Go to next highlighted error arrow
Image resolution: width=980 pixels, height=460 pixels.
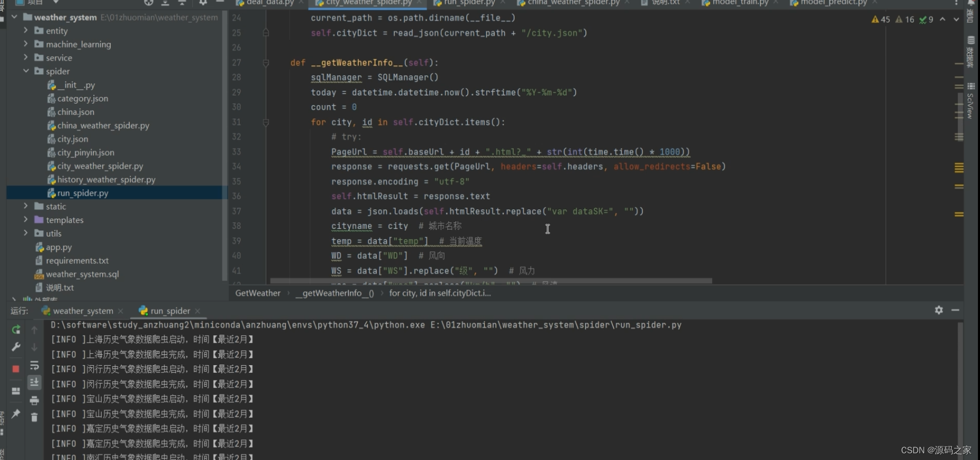(956, 19)
